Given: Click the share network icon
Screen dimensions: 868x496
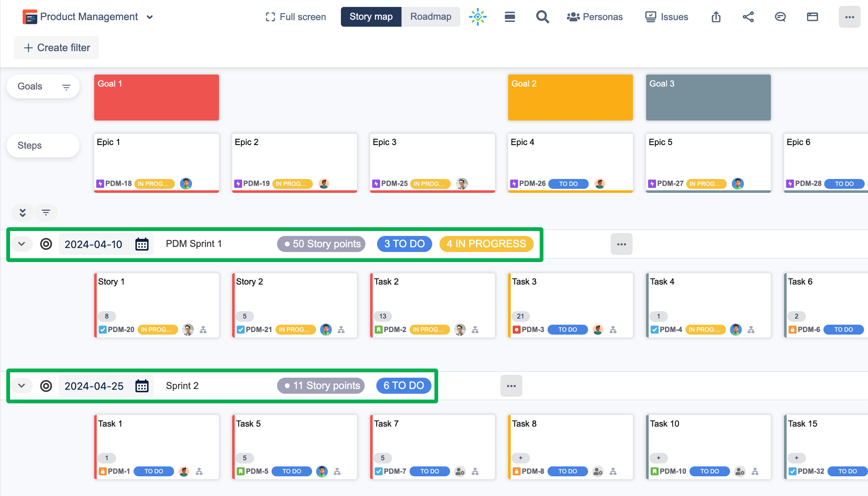Looking at the screenshot, I should coord(748,17).
